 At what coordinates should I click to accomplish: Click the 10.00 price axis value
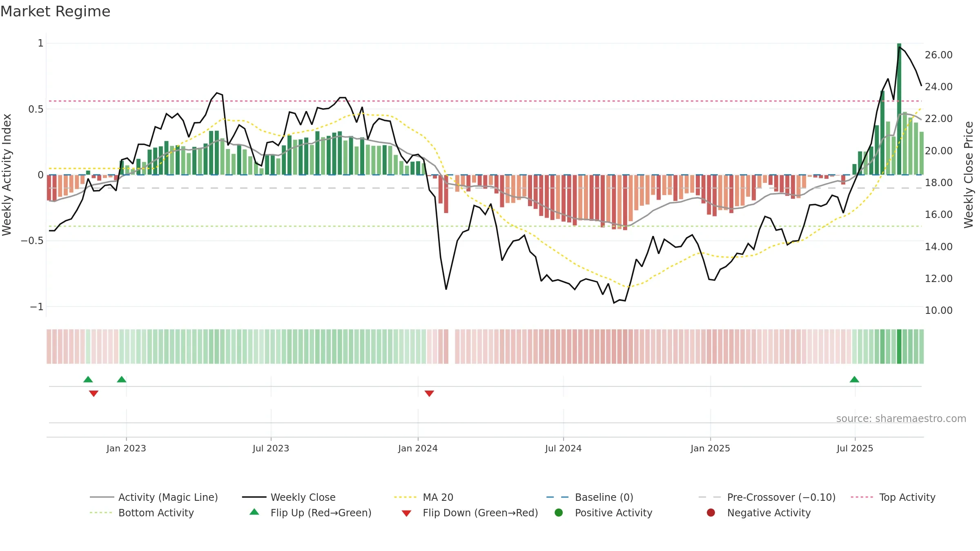pyautogui.click(x=938, y=310)
